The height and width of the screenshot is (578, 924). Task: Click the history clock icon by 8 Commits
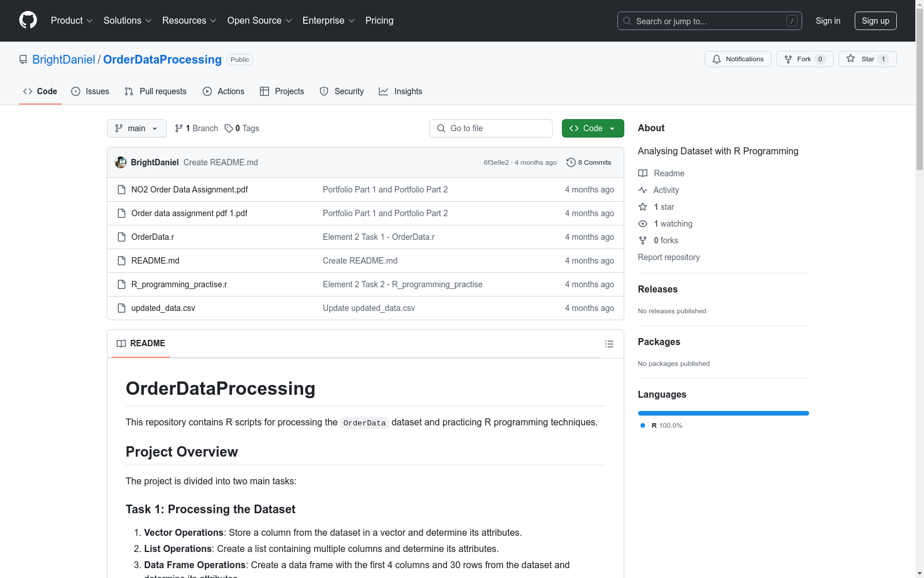point(571,162)
